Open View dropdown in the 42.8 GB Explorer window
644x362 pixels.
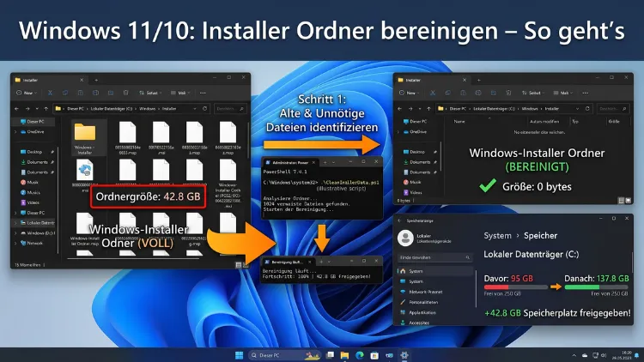pos(180,93)
